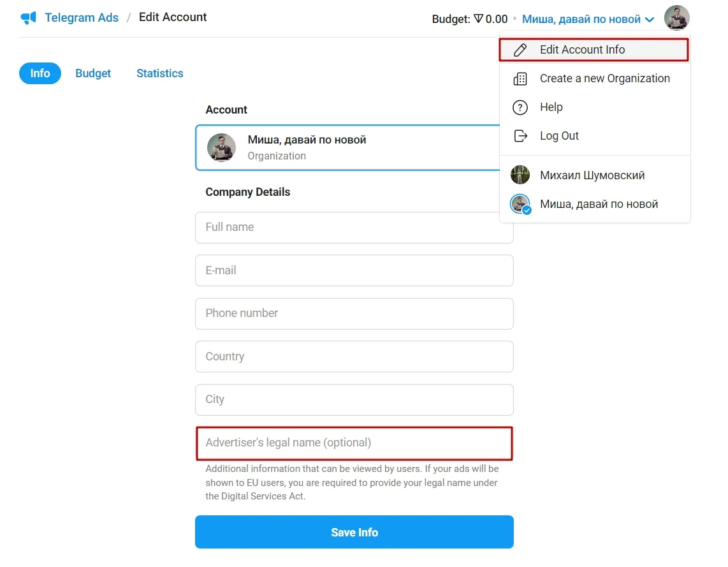The image size is (728, 567).
Task: Click the checkmarked Миша organization avatar in the menu
Action: tap(520, 204)
